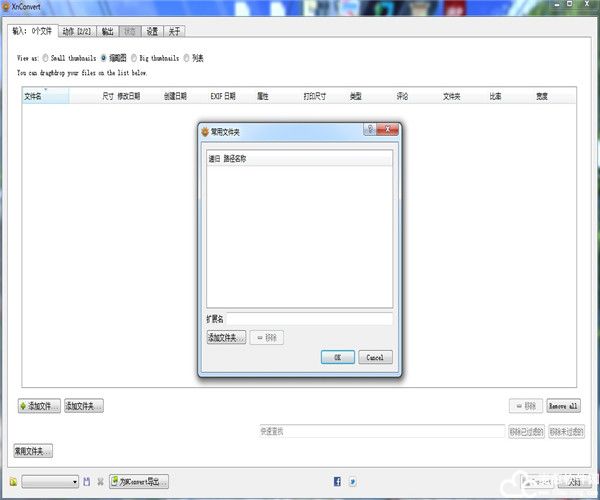Viewport: 600px width, 500px height.
Task: Minimize the XnConvert window
Action: click(557, 4)
